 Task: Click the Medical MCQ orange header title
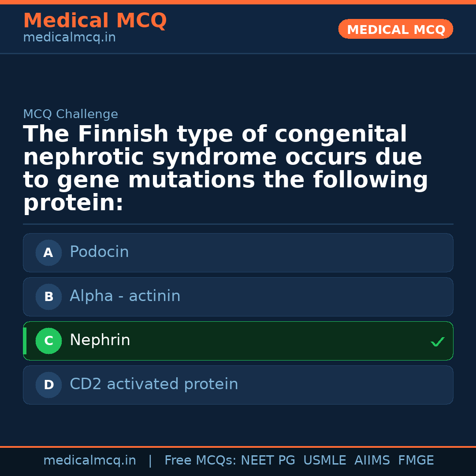(x=95, y=21)
